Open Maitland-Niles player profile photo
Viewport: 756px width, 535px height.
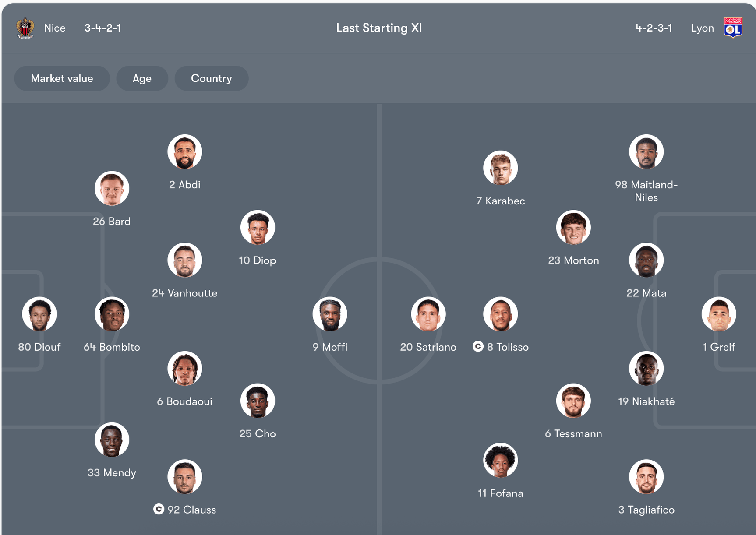coord(646,152)
